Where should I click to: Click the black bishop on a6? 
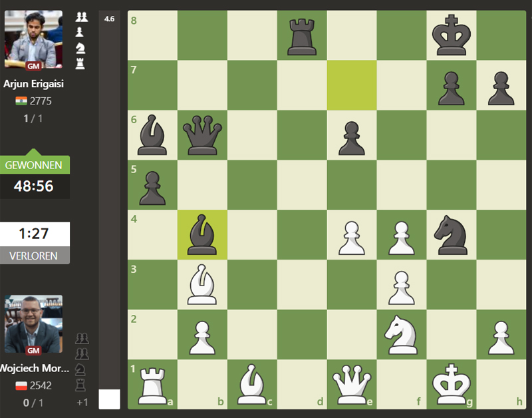click(152, 134)
